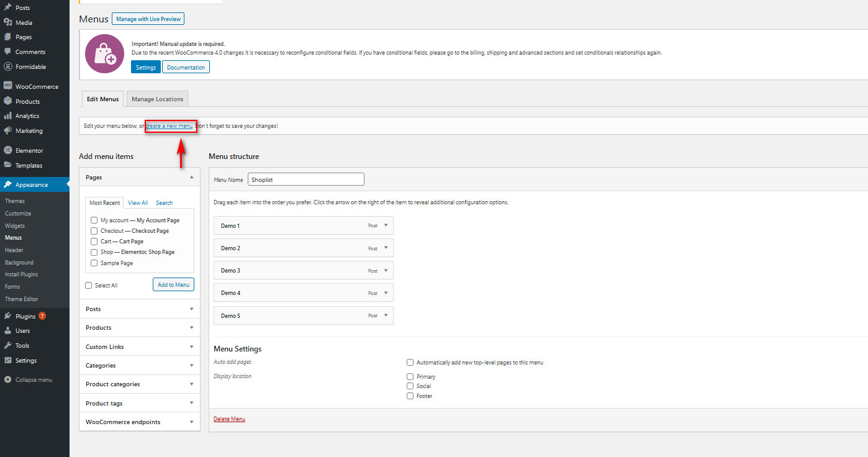The width and height of the screenshot is (868, 457).
Task: Open Header submenu item under Appearance
Action: (14, 250)
